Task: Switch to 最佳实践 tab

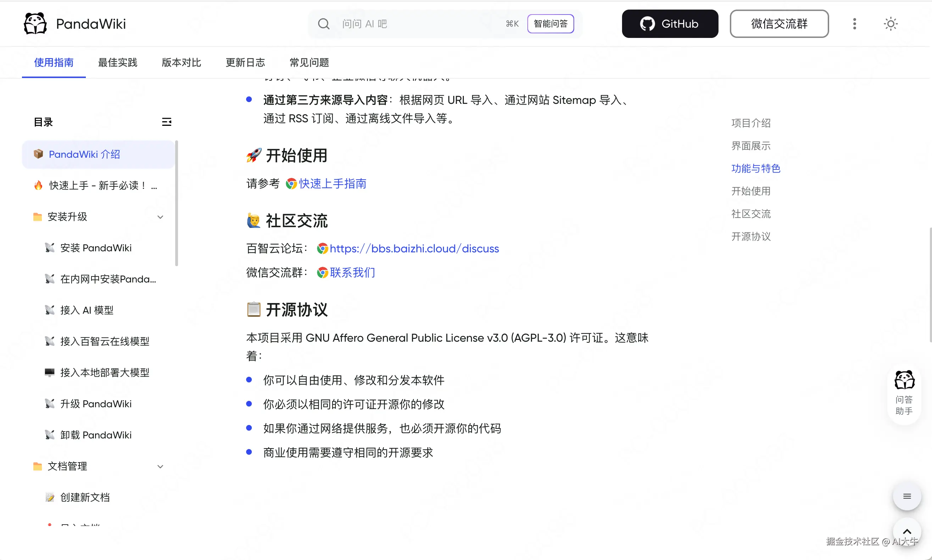Action: [x=117, y=63]
